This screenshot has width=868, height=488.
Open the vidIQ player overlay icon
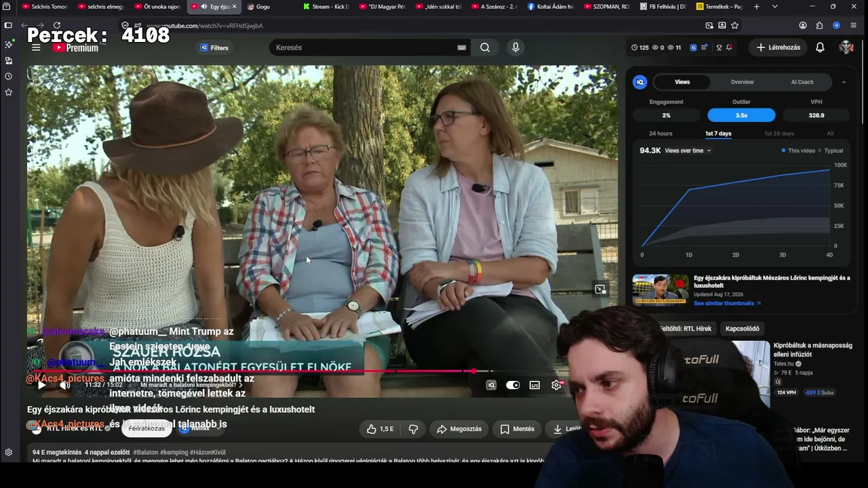tap(492, 385)
